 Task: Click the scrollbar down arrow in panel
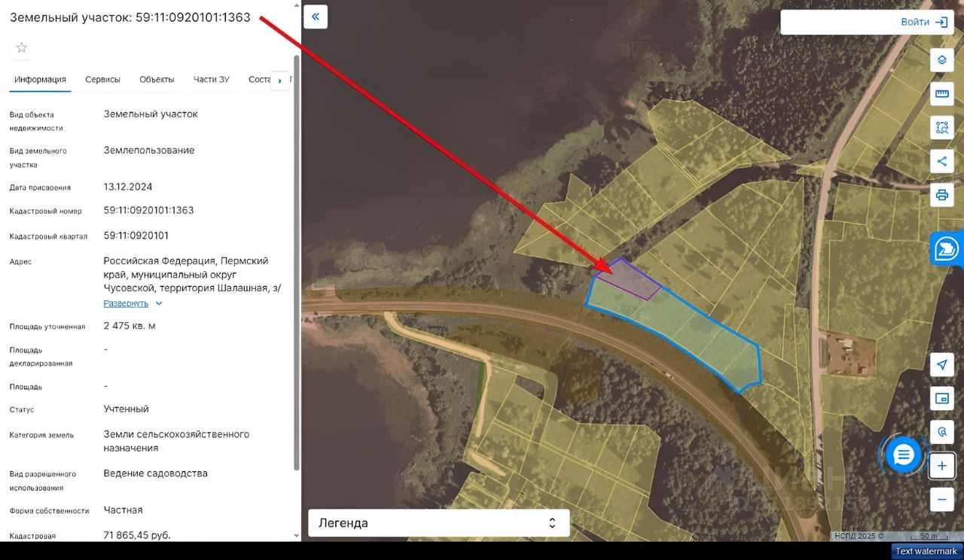[297, 535]
